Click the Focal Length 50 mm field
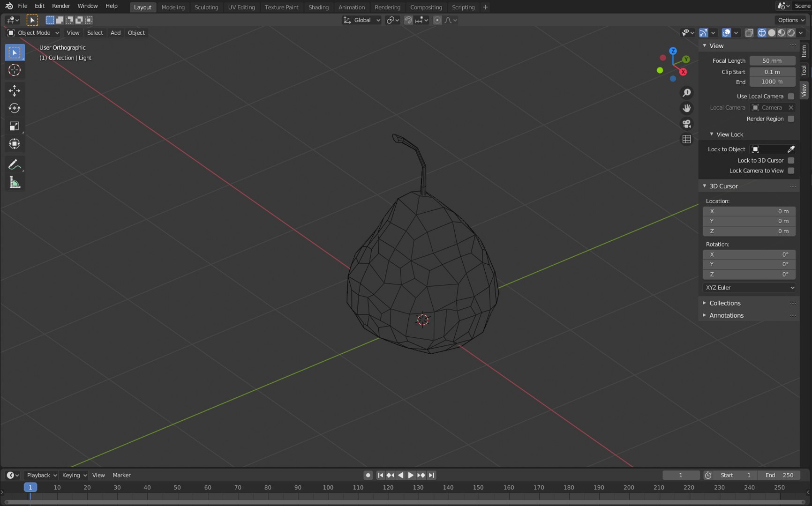This screenshot has height=506, width=812. click(x=772, y=61)
